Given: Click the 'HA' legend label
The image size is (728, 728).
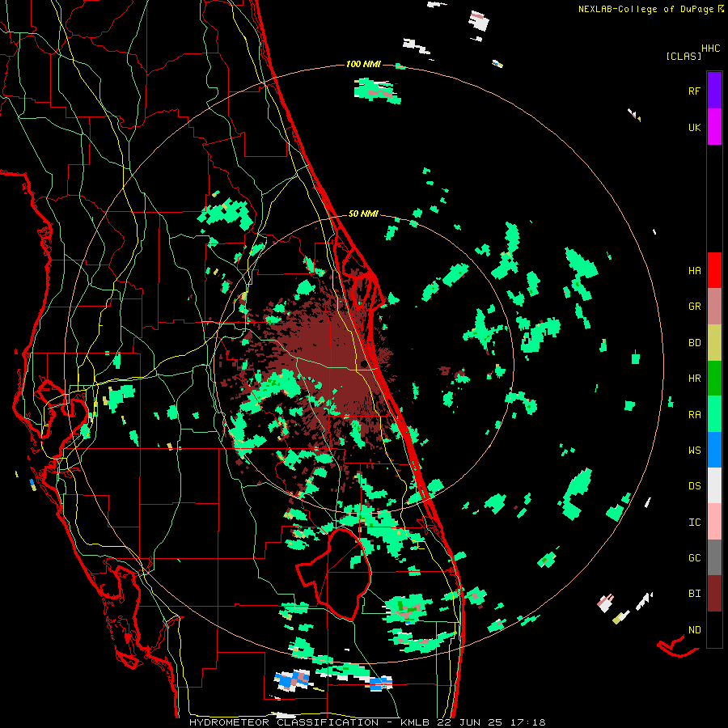Looking at the screenshot, I should tap(694, 271).
